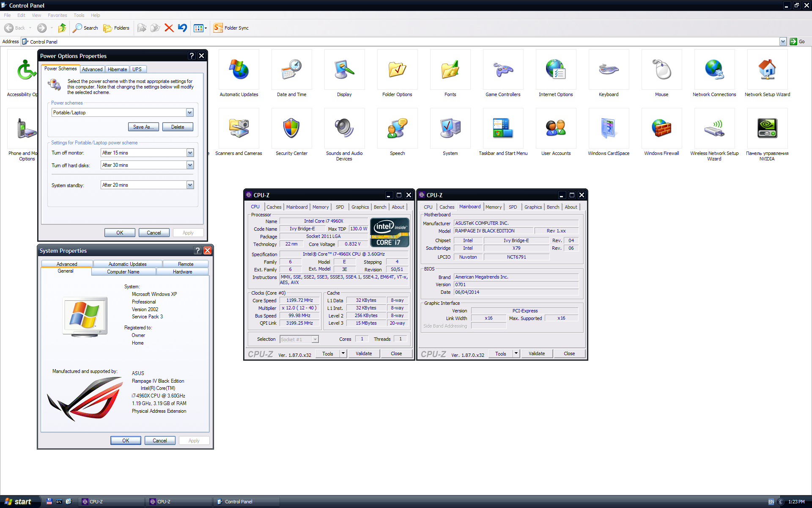Open the Hardware tab in System Properties
The height and width of the screenshot is (508, 812).
[x=182, y=272]
